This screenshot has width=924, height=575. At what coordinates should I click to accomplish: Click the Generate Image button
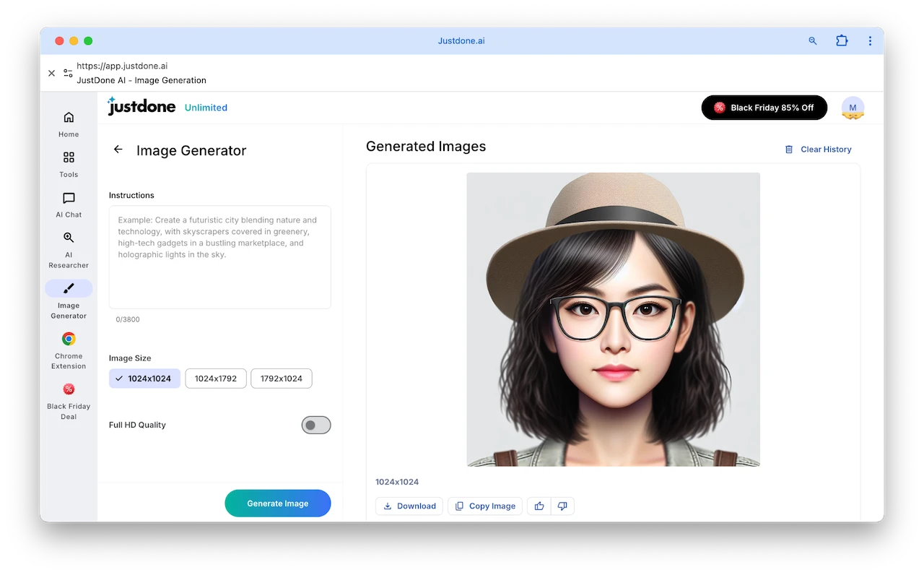(278, 503)
